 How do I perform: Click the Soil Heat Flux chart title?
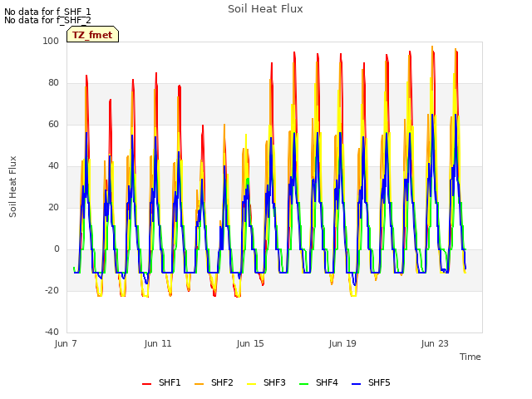(x=265, y=9)
